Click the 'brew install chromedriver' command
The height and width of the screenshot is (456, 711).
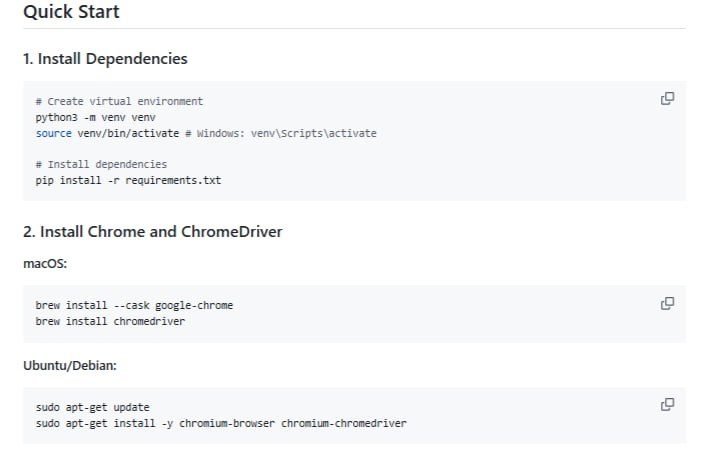(110, 321)
